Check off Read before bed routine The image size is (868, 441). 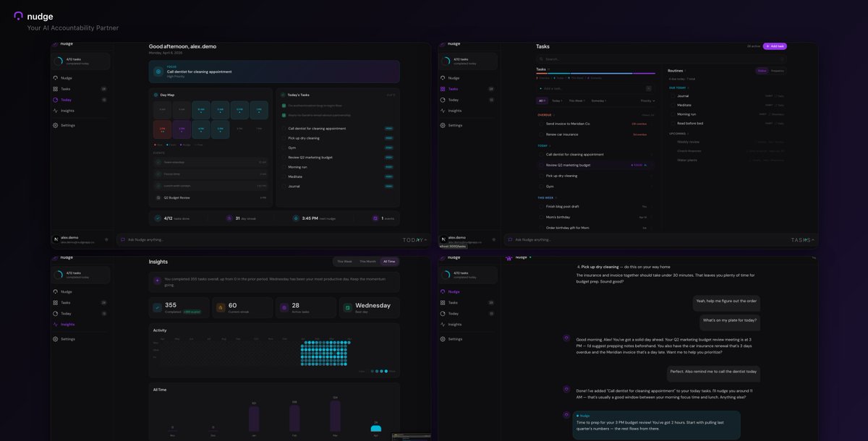tap(673, 123)
